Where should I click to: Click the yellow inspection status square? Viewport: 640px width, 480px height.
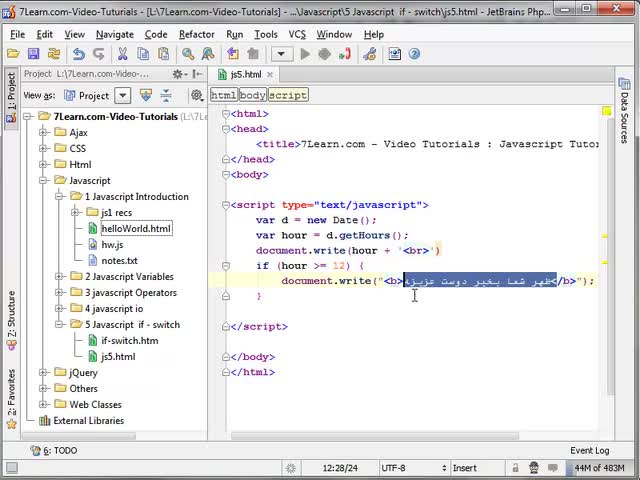tap(607, 111)
